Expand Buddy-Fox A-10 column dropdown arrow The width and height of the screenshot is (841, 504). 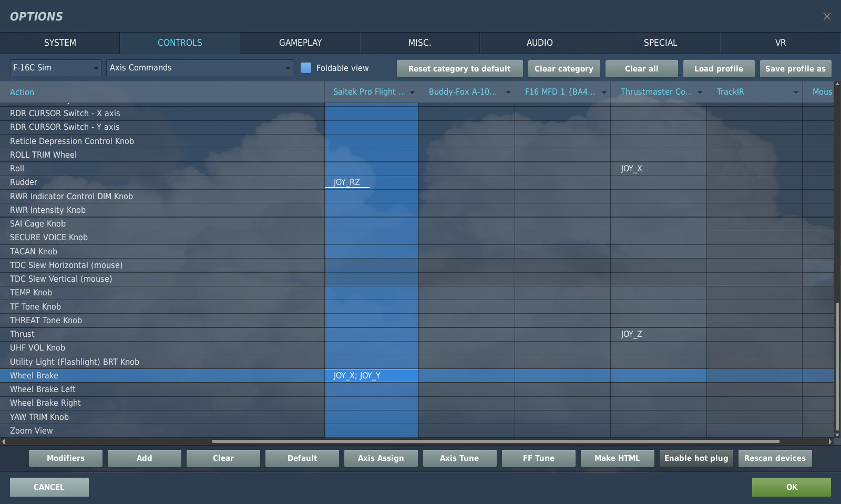[508, 92]
